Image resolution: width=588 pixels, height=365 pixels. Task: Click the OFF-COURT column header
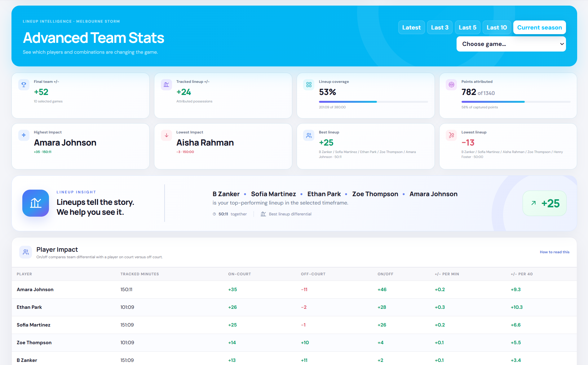tap(313, 274)
